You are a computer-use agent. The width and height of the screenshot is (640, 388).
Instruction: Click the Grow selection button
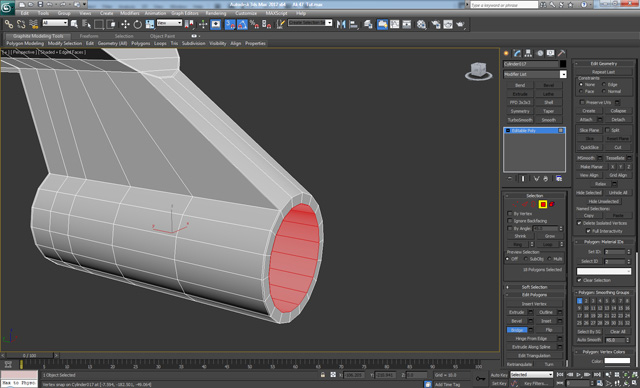coord(550,236)
